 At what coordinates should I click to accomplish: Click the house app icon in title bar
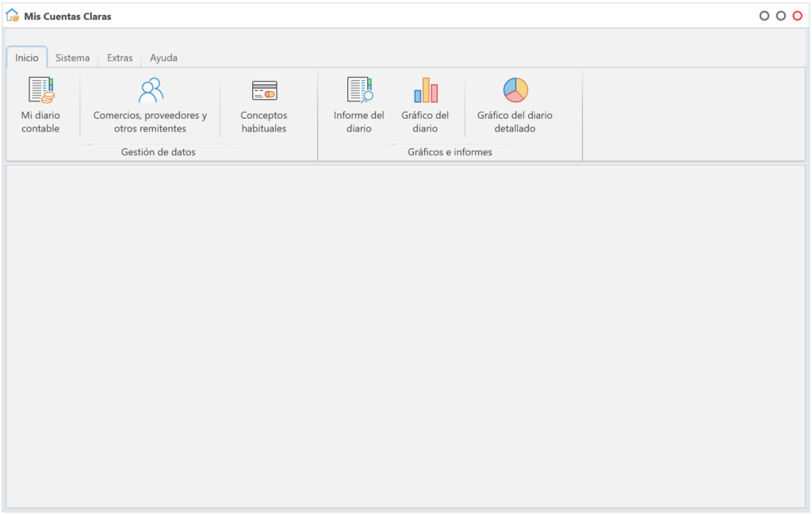click(13, 16)
